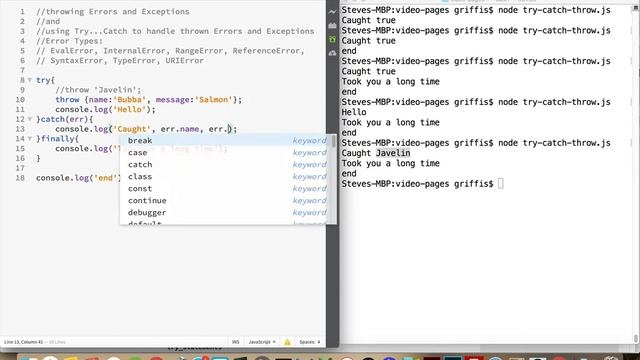Click the terminal prompt cursor after last 'griffis$'
Screen dimensions: 640x360
coord(501,184)
